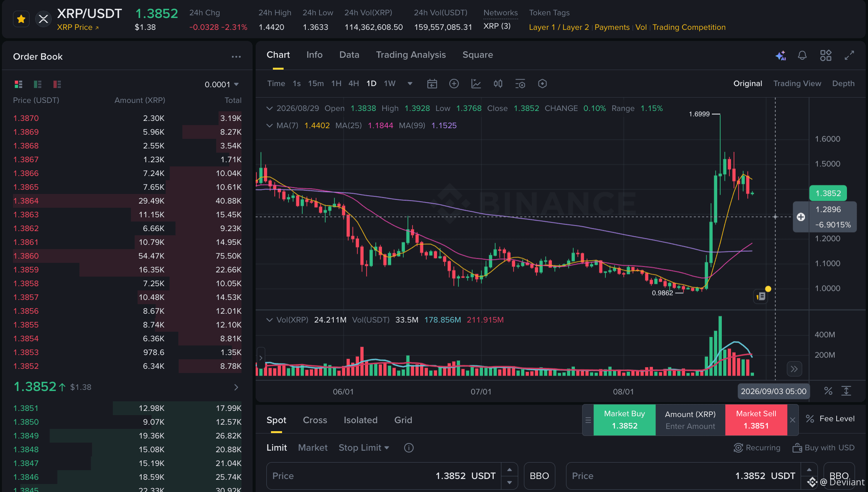The height and width of the screenshot is (492, 868).
Task: Click Market Buy 1.3852 button
Action: 625,420
